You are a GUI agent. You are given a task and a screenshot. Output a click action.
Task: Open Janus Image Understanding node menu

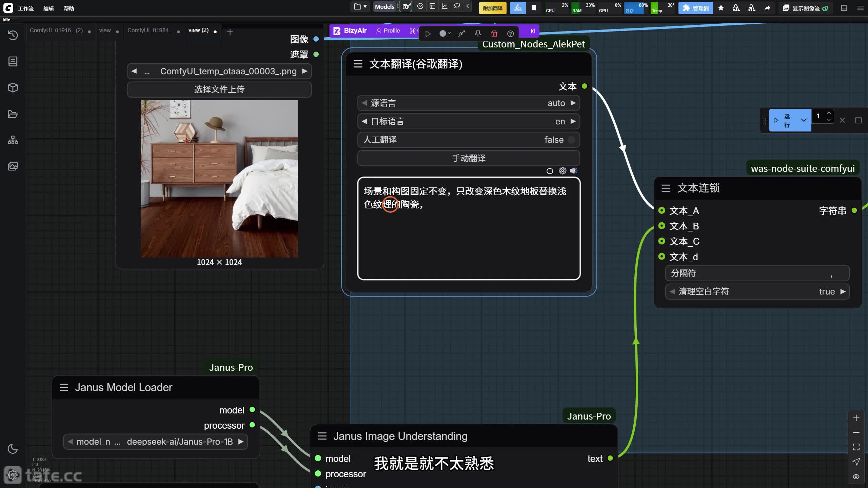click(322, 436)
